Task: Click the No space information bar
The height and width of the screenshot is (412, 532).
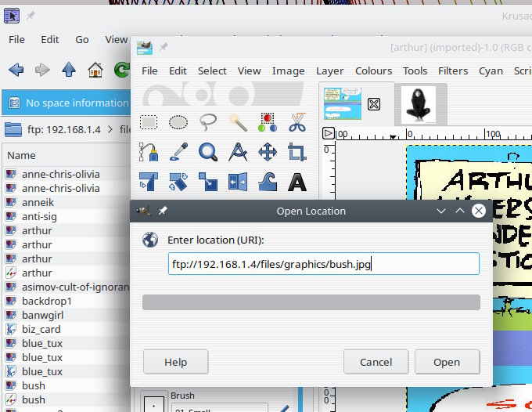Action: [68, 103]
